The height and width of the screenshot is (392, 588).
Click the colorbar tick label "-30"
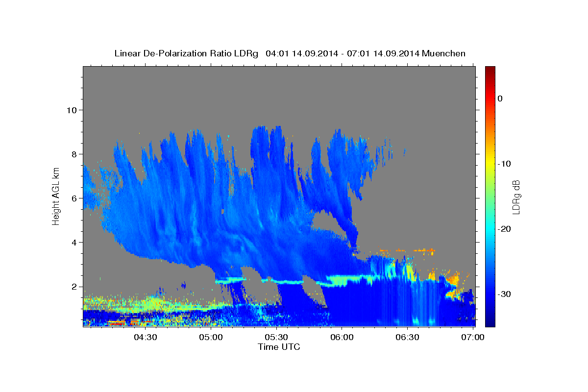pos(504,294)
